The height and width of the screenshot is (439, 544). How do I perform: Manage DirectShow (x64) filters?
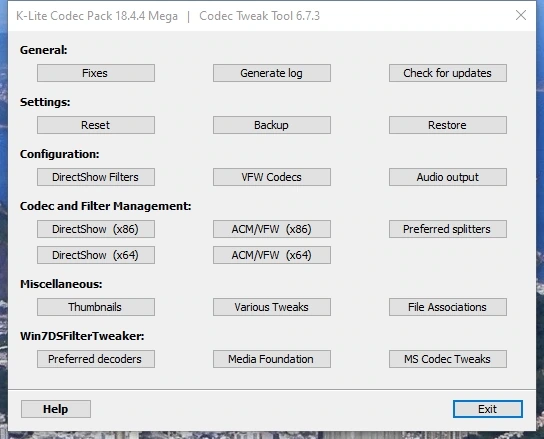coord(96,255)
